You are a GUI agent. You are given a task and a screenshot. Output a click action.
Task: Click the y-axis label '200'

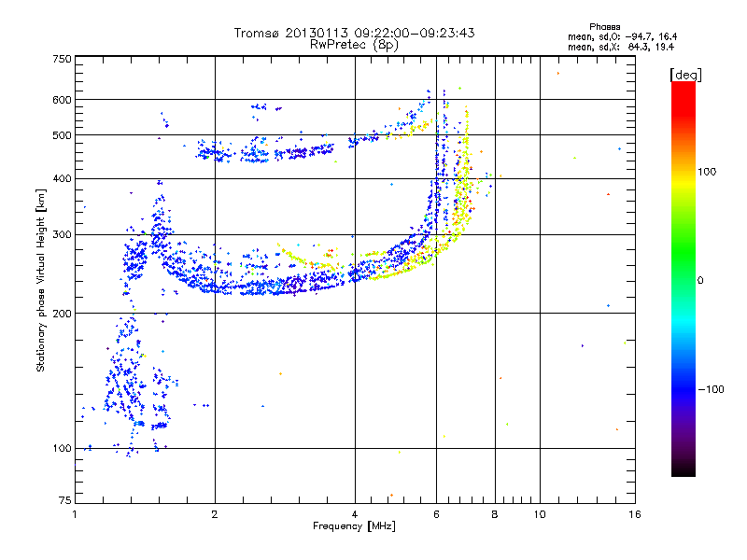(62, 314)
